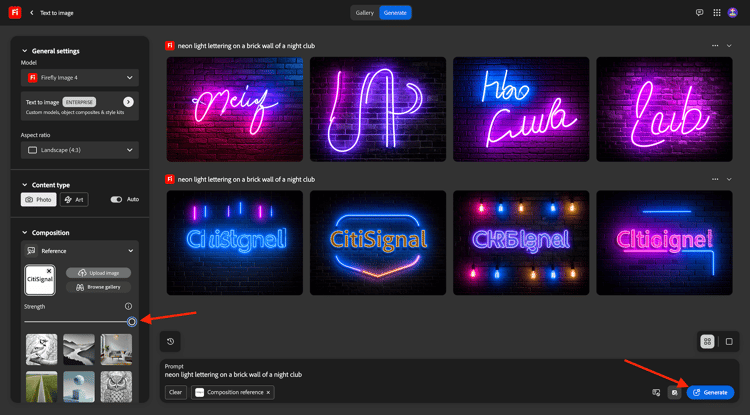Select the CitiSignal reference thumbnail
Screen dimensions: 750x415
(40, 280)
